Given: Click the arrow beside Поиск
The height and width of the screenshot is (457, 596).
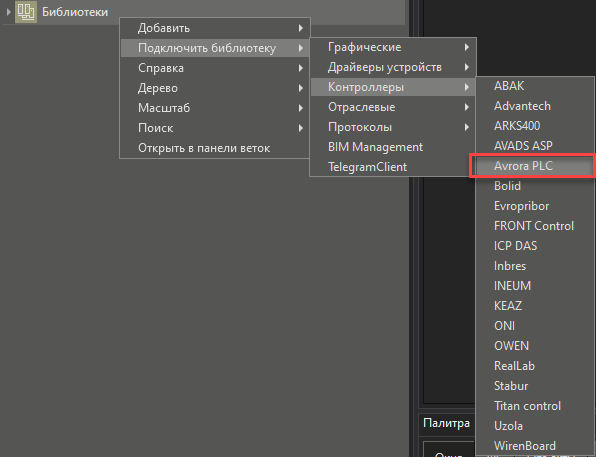Looking at the screenshot, I should point(301,128).
